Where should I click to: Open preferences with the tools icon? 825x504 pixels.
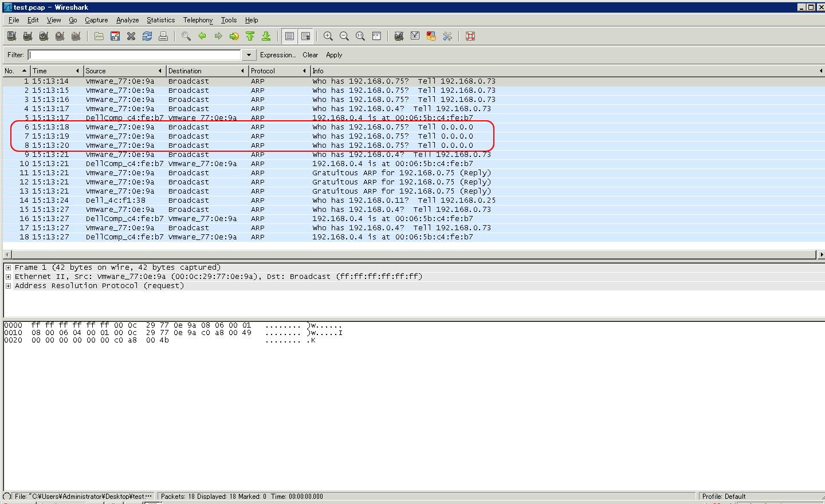[447, 36]
